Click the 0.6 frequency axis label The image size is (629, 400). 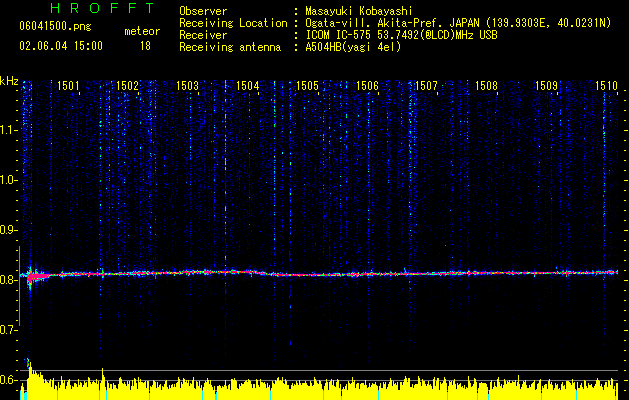point(9,380)
